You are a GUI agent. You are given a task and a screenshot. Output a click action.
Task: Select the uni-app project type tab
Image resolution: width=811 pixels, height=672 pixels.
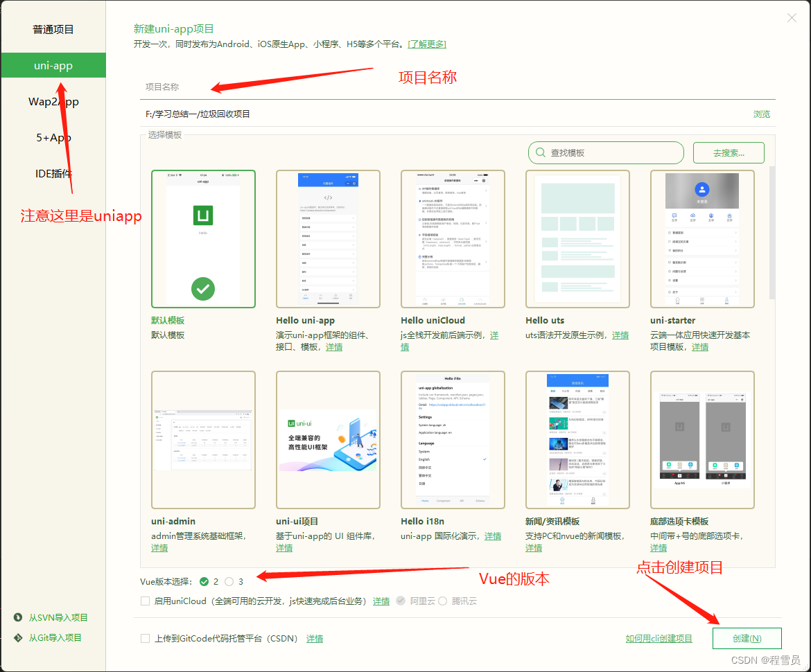pyautogui.click(x=53, y=66)
